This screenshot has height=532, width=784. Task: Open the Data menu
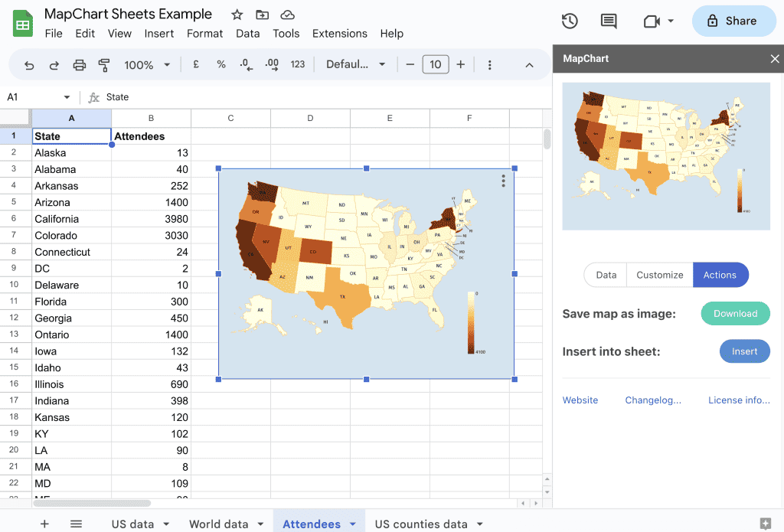pyautogui.click(x=248, y=34)
